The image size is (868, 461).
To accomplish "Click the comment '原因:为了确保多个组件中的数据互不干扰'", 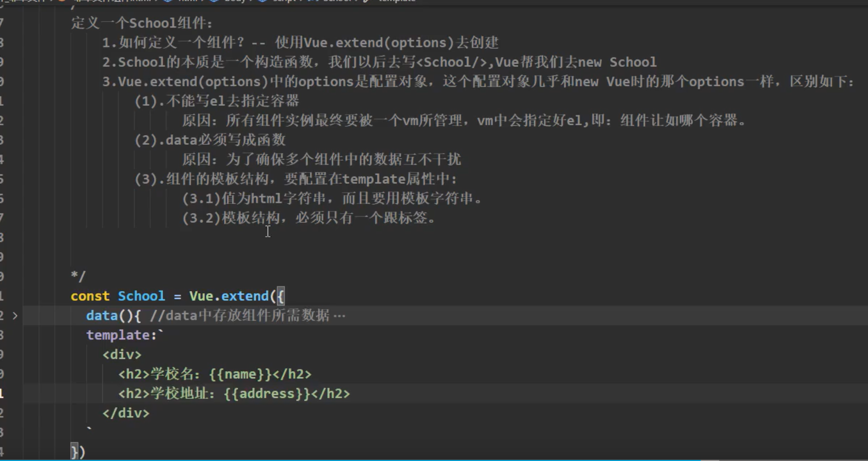I will (322, 160).
